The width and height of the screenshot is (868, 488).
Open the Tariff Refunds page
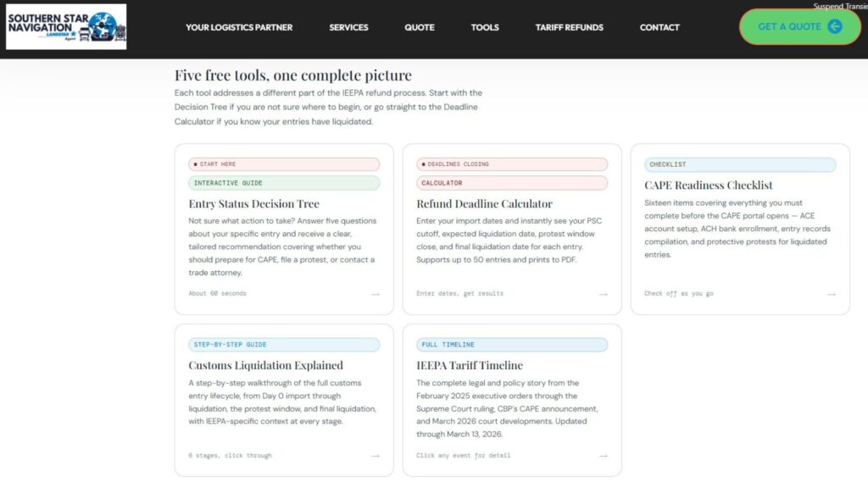pyautogui.click(x=569, y=27)
